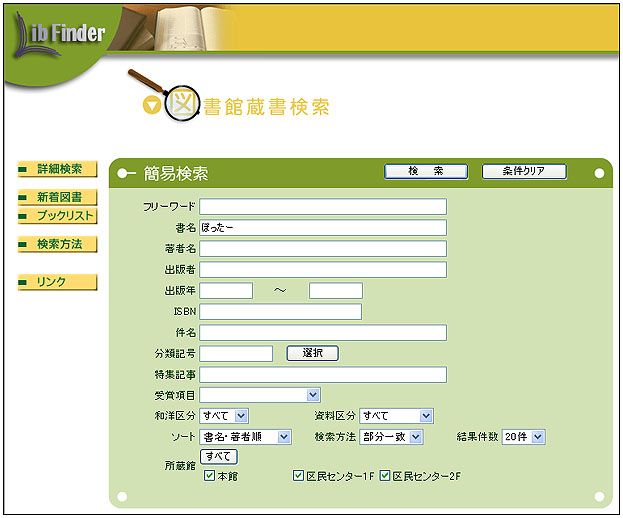The height and width of the screenshot is (518, 623).
Task: Open the 受賞項目 dropdown
Action: (260, 395)
